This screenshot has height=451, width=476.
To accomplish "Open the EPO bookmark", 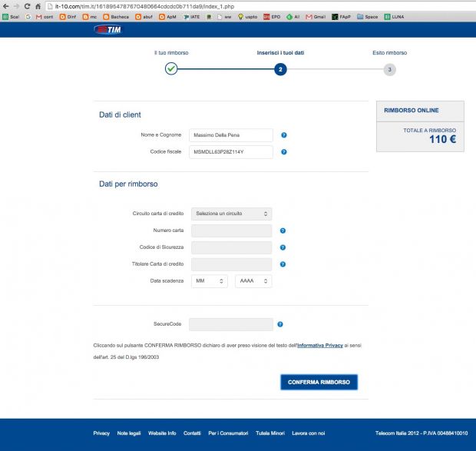I will 272,17.
